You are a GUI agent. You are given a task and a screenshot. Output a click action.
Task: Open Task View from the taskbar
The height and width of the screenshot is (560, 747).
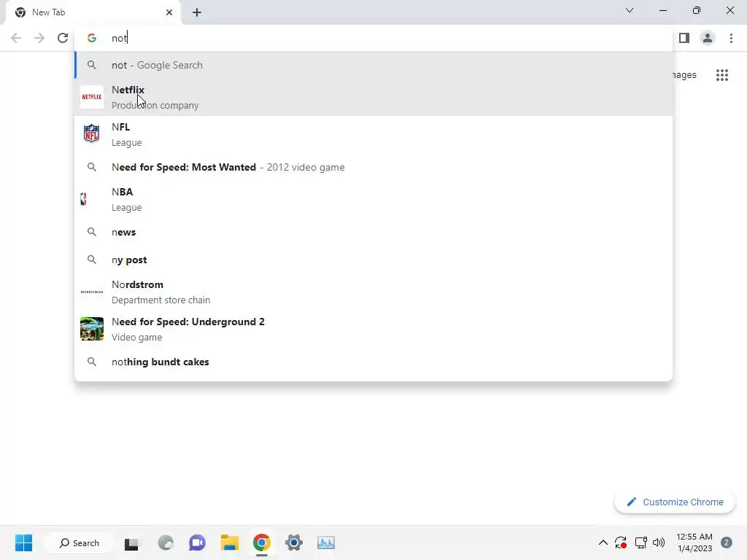coord(131,543)
